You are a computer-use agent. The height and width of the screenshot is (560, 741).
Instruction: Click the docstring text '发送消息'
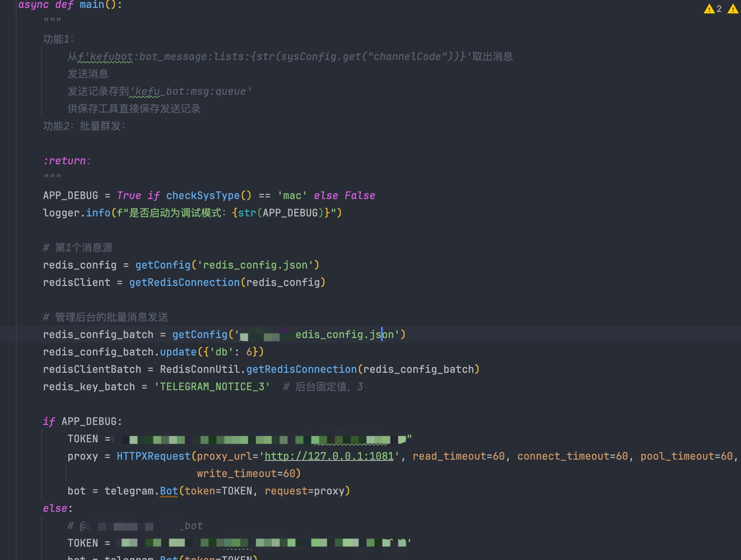pos(88,74)
